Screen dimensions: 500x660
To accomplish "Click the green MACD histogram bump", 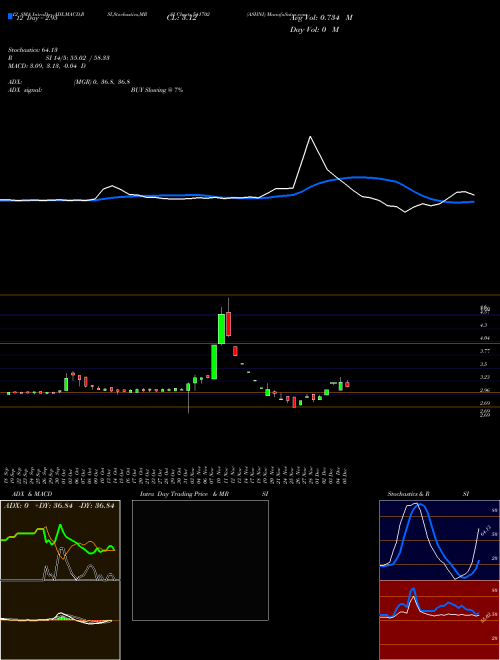I will click(62, 617).
